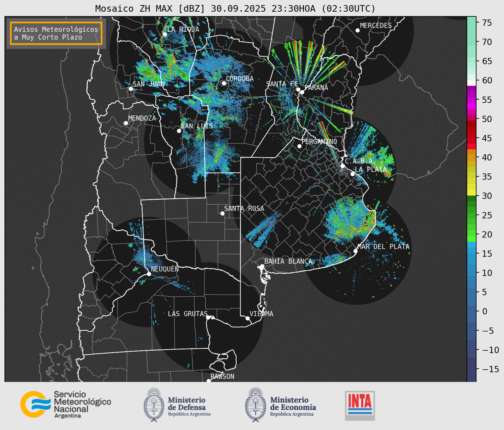Click the blue 10 dBZ band on the scale
504x430 pixels.
point(471,273)
